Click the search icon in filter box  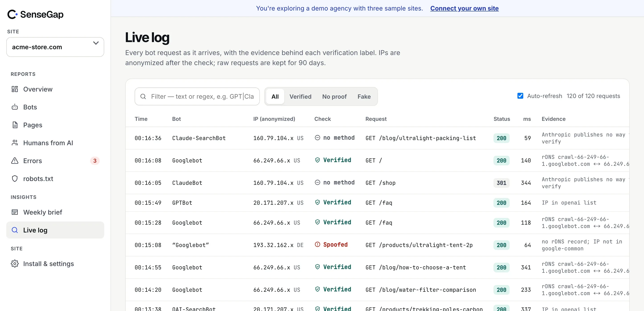coord(143,97)
